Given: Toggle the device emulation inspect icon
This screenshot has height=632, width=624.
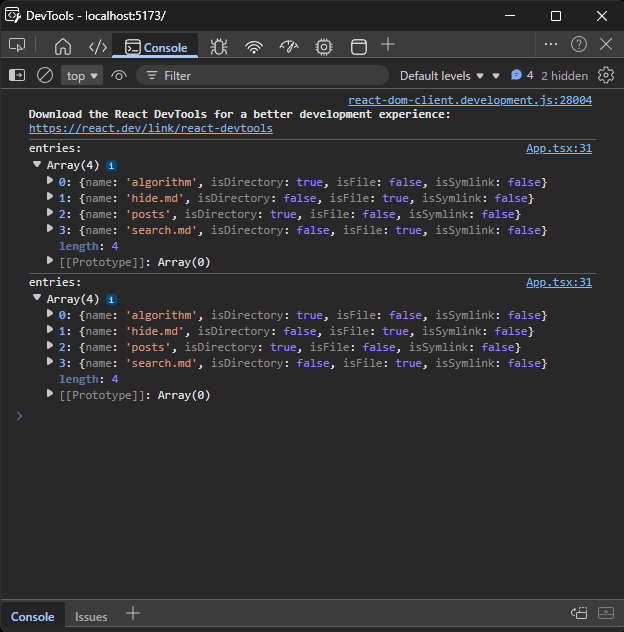Looking at the screenshot, I should click(17, 46).
